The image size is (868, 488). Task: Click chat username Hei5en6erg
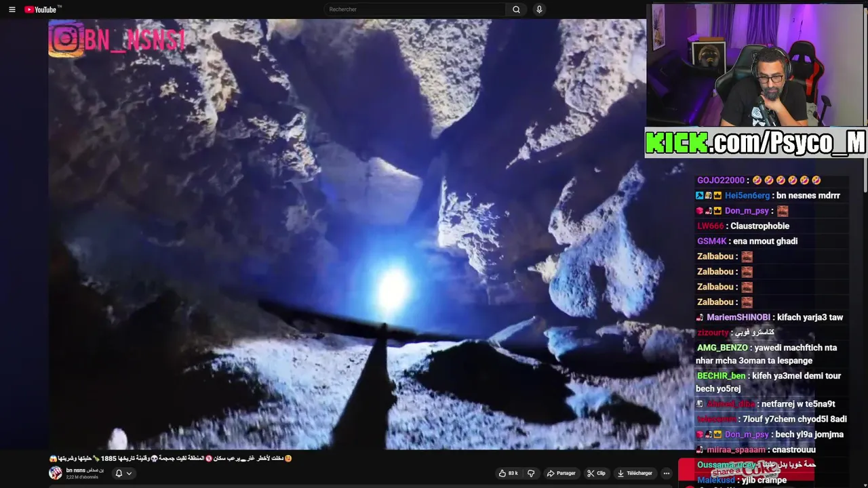tap(747, 195)
